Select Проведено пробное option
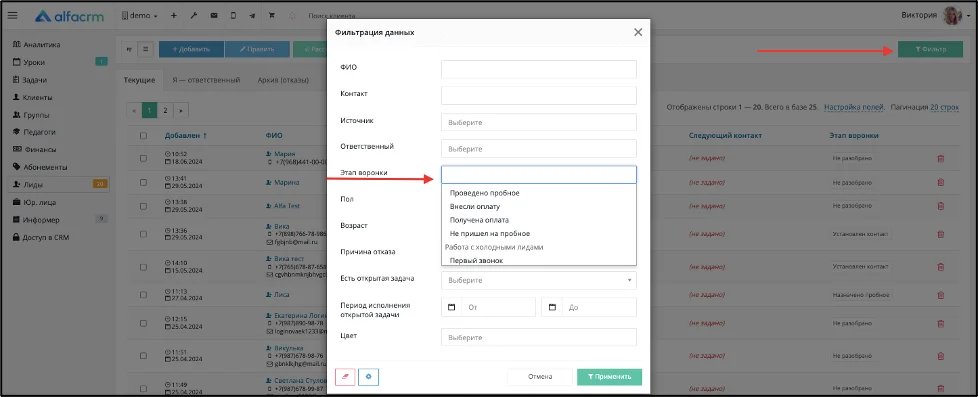This screenshot has width=979, height=397. point(484,193)
